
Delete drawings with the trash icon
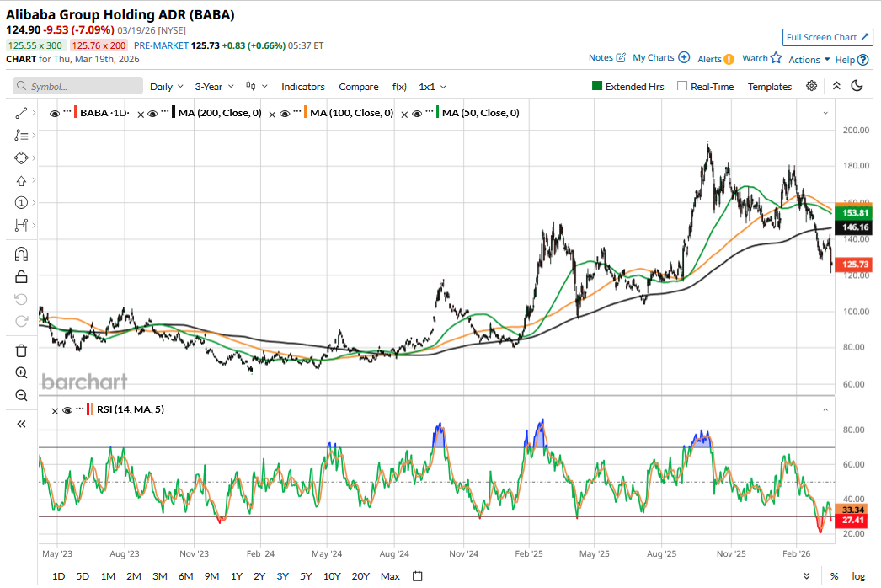click(22, 350)
